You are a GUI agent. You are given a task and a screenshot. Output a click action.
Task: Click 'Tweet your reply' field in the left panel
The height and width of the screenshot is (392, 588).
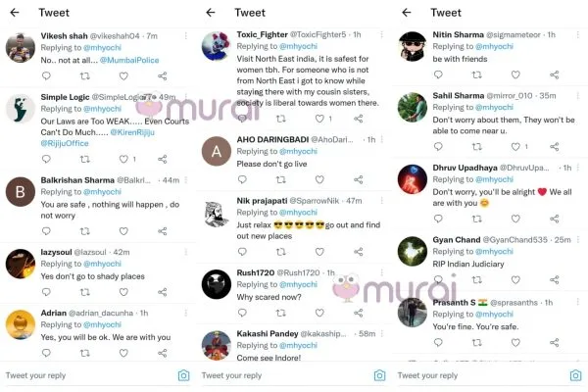tap(88, 375)
